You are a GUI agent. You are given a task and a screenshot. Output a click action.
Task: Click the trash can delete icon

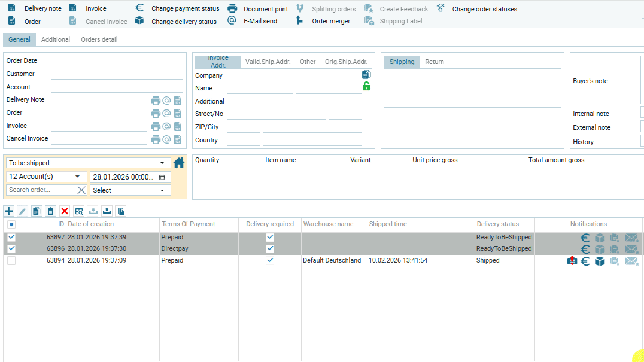click(x=50, y=211)
